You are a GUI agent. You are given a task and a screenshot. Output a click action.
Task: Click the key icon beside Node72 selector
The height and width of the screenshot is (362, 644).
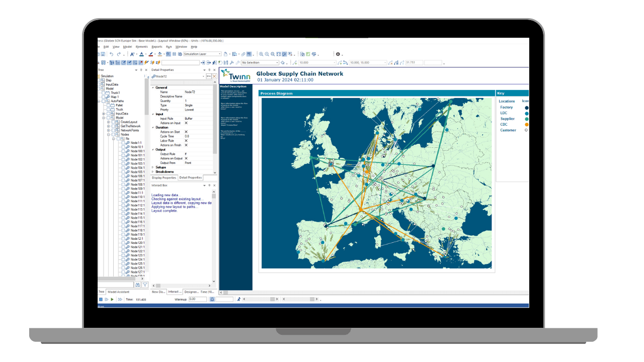(x=208, y=76)
